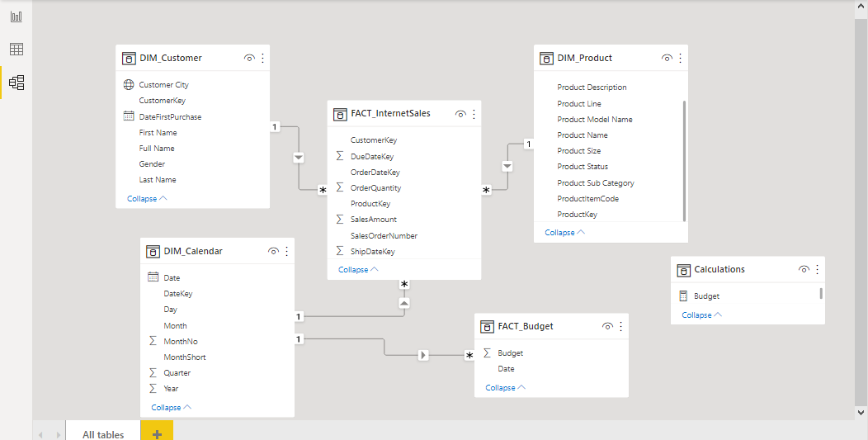Viewport: 868px width, 440px height.
Task: Collapse the FACT_InternetSales table card
Action: point(359,270)
